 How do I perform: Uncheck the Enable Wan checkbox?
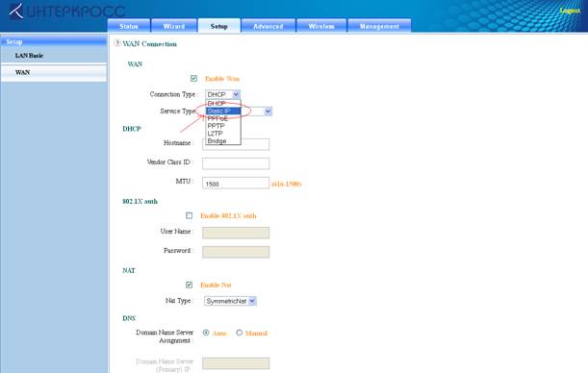click(x=193, y=78)
